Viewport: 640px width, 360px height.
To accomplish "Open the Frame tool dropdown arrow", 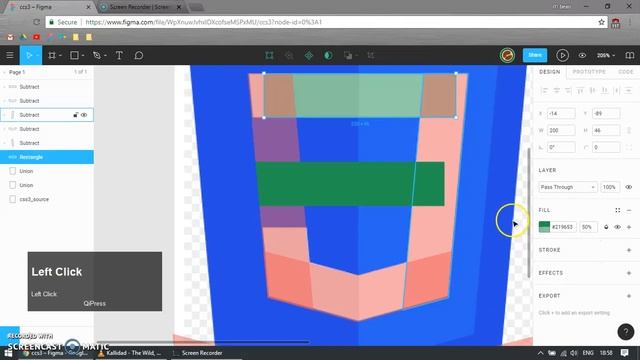I will [60, 56].
